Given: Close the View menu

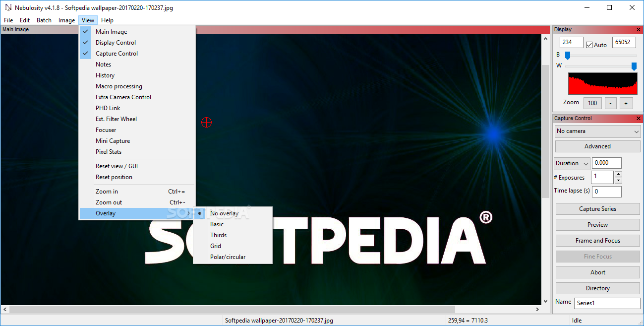Looking at the screenshot, I should (88, 20).
